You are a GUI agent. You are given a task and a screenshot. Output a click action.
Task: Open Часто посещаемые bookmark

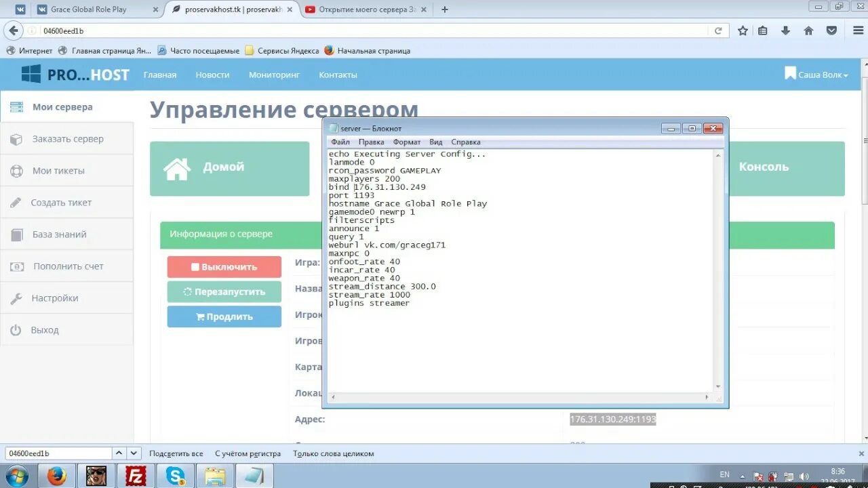pos(198,51)
